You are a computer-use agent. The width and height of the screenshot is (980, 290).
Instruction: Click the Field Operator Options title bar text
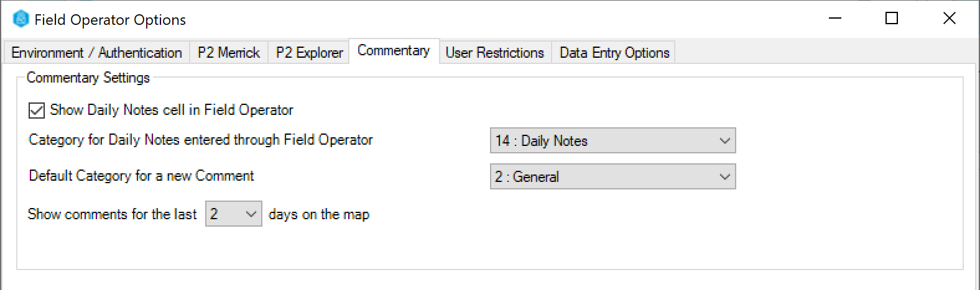point(110,20)
